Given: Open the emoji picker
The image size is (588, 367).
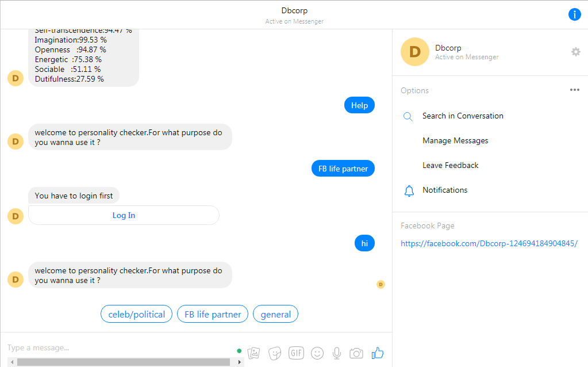Looking at the screenshot, I should 317,353.
